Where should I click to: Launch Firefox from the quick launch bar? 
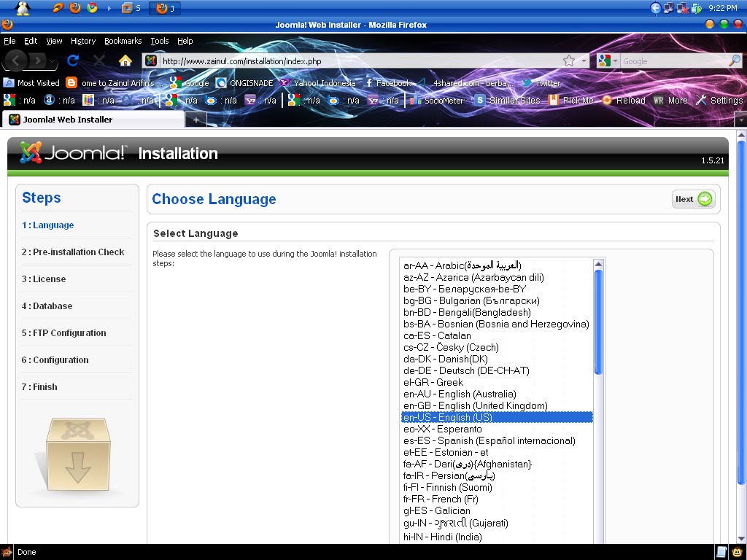(x=75, y=7)
